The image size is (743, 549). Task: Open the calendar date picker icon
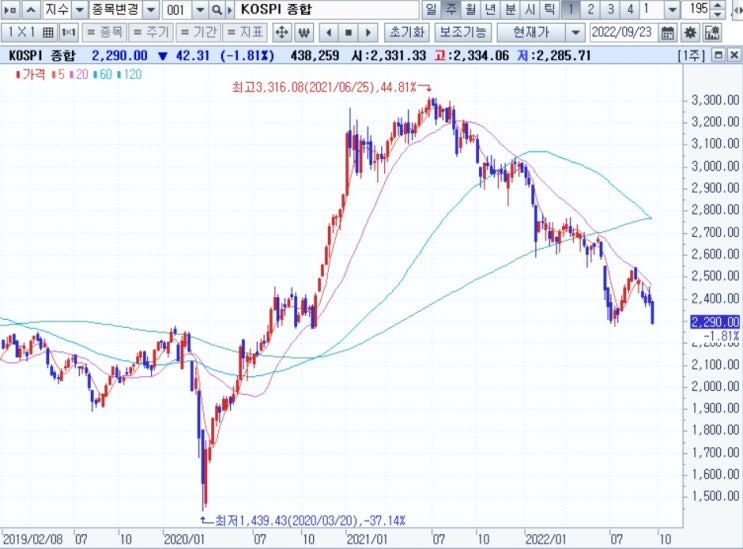pyautogui.click(x=667, y=32)
